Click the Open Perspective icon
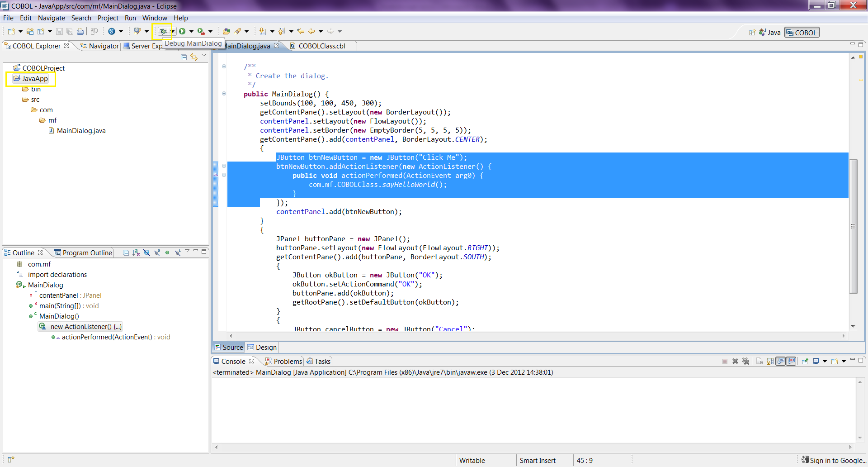The height and width of the screenshot is (467, 868). [752, 33]
